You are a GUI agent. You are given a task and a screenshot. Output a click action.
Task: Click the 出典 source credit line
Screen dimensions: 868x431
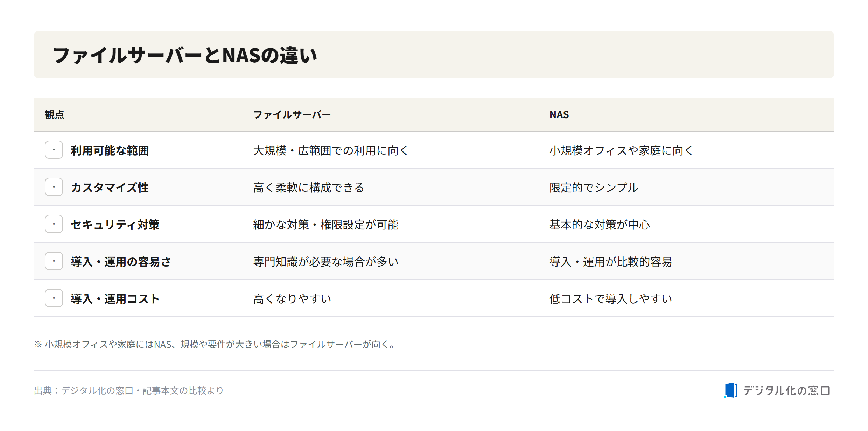click(x=128, y=390)
